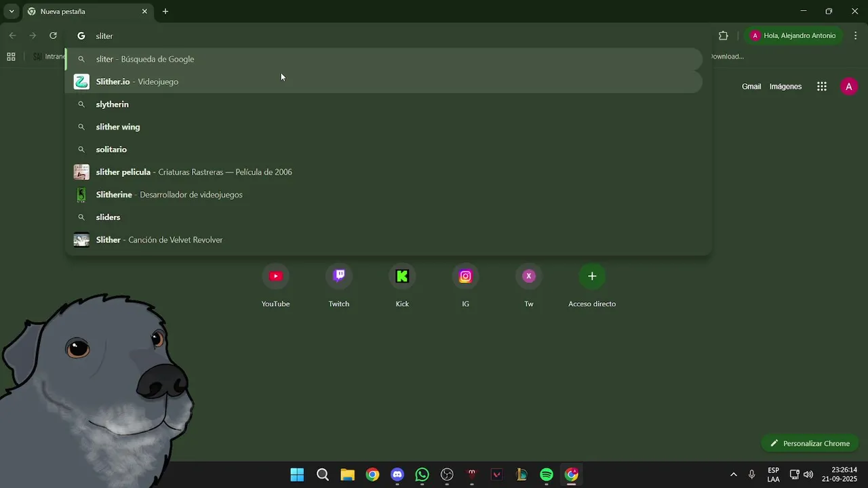The width and height of the screenshot is (868, 488).
Task: Choose the 'slither wing' suggestion
Action: pyautogui.click(x=384, y=127)
